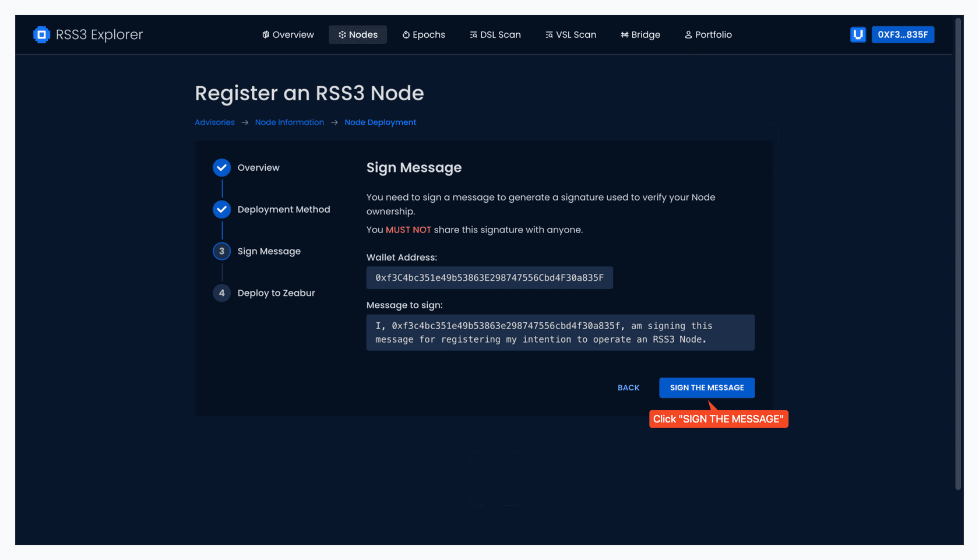979x560 pixels.
Task: Click SIGN THE MESSAGE button
Action: [707, 388]
